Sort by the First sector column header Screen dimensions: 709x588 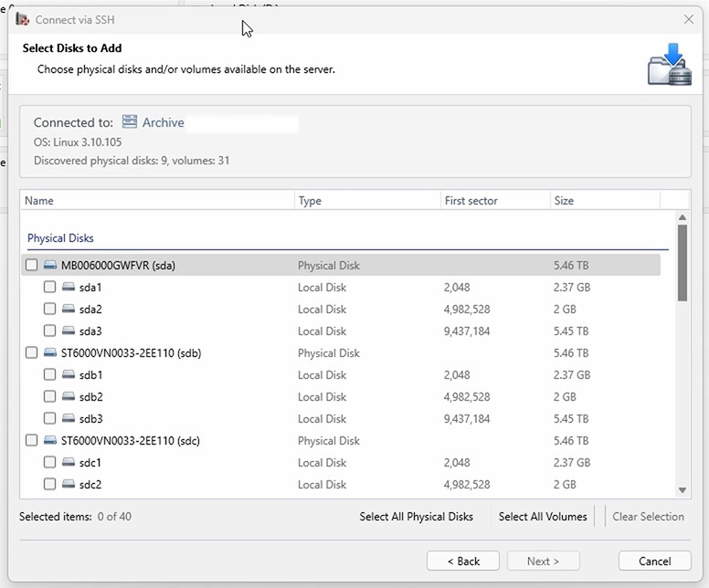point(495,200)
